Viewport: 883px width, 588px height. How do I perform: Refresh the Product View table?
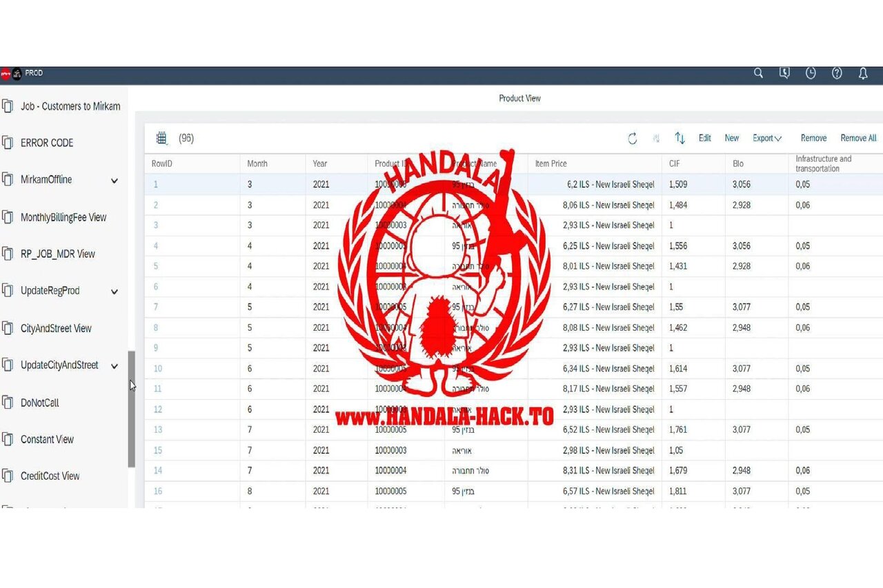[633, 139]
